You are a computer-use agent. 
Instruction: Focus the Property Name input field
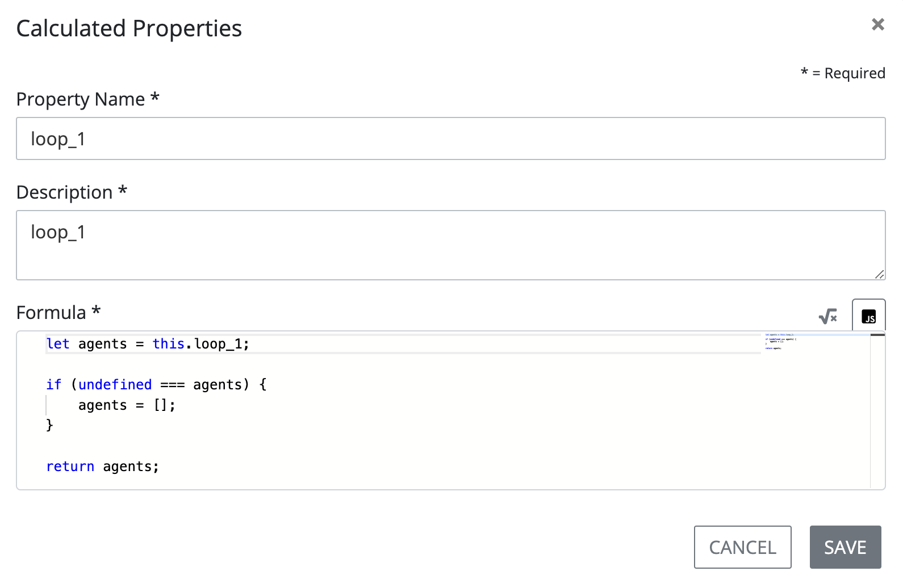[x=450, y=138]
